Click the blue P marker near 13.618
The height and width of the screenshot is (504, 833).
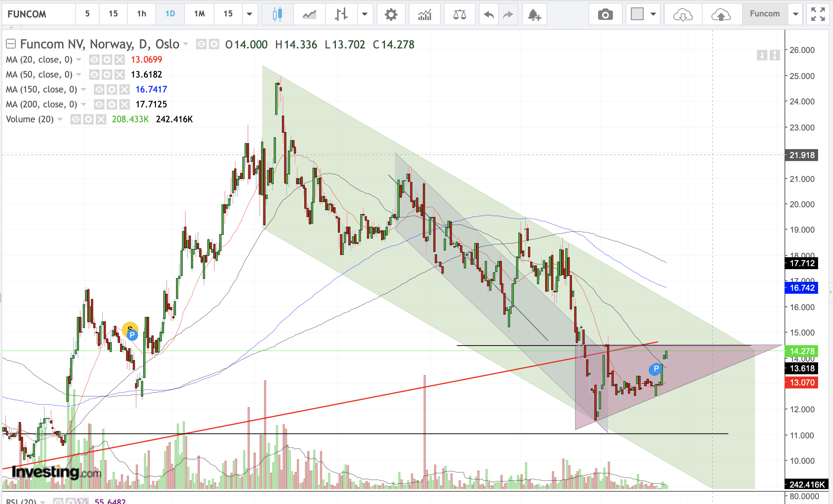tap(656, 369)
